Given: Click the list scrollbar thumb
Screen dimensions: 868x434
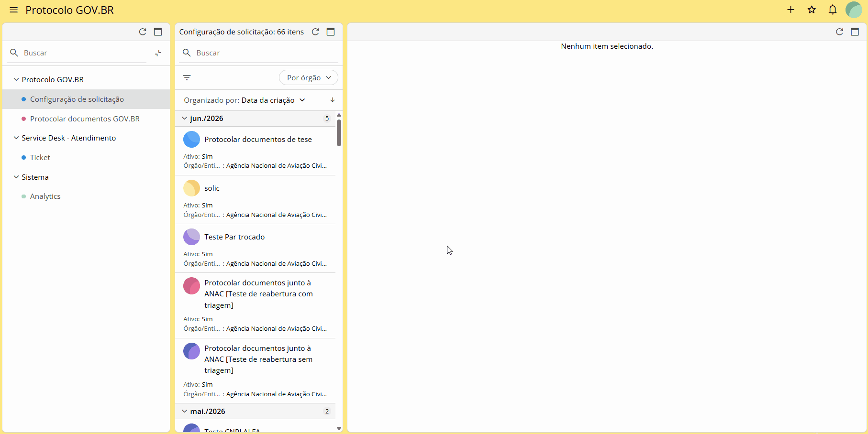Looking at the screenshot, I should (339, 132).
